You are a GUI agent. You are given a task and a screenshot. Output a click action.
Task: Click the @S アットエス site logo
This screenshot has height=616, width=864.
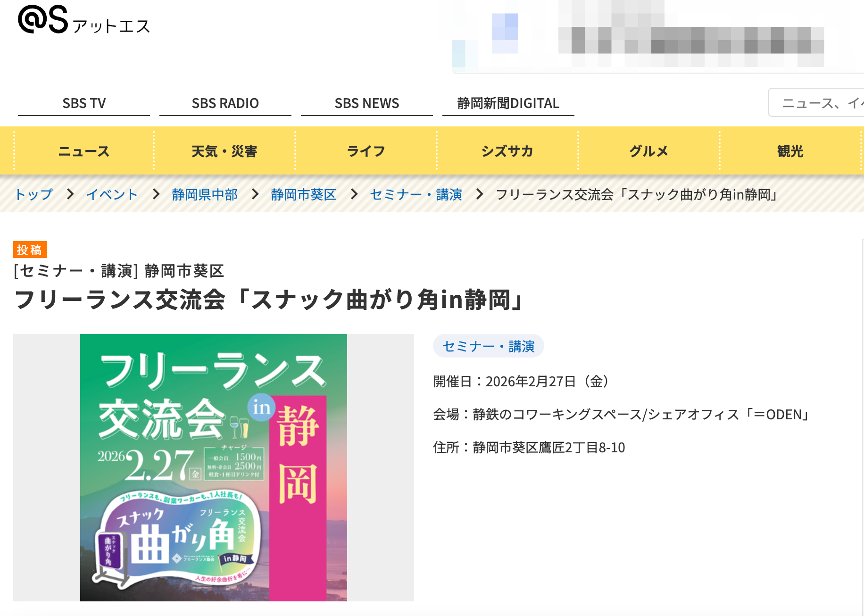(84, 20)
